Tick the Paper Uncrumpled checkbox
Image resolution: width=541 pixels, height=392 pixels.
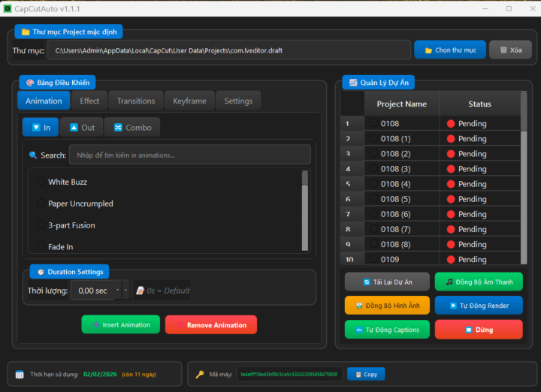point(41,203)
